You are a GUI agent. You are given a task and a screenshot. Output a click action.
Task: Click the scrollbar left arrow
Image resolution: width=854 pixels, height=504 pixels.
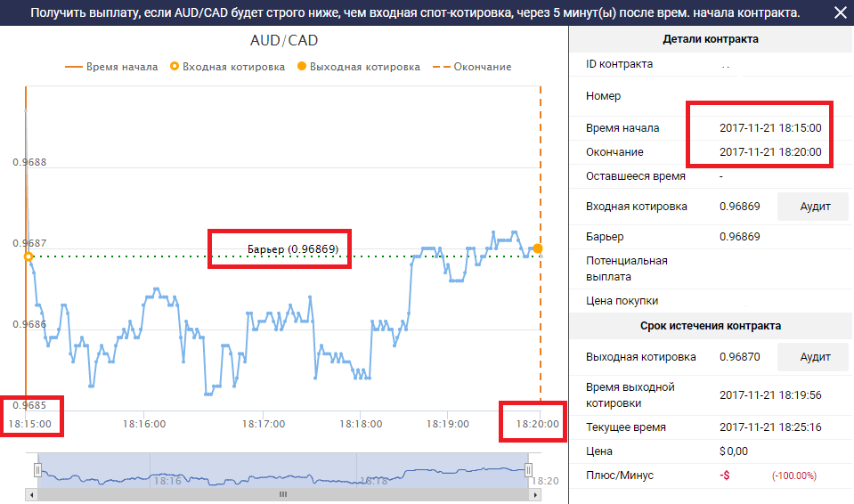coord(32,493)
